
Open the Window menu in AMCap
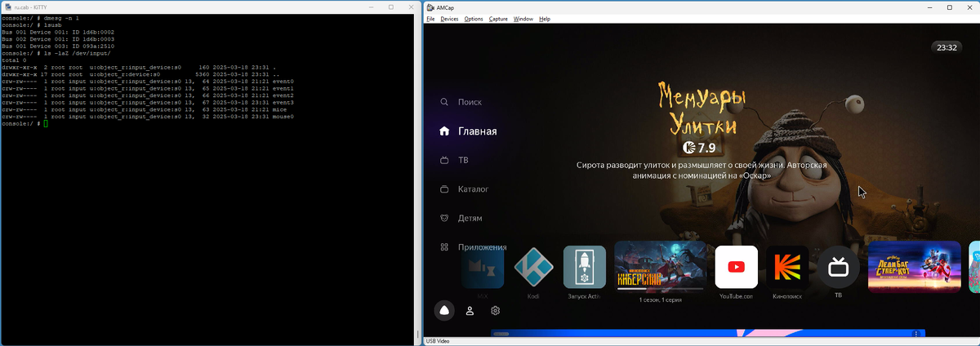(x=523, y=19)
